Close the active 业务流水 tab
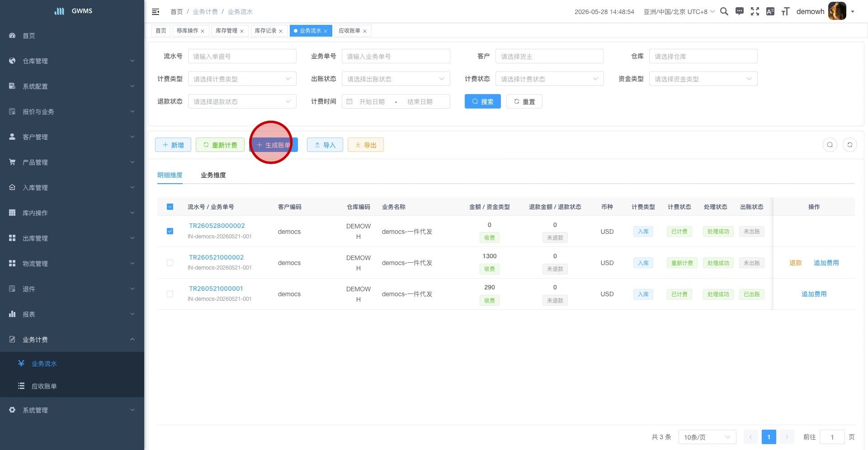Viewport: 868px width, 450px height. 325,31
